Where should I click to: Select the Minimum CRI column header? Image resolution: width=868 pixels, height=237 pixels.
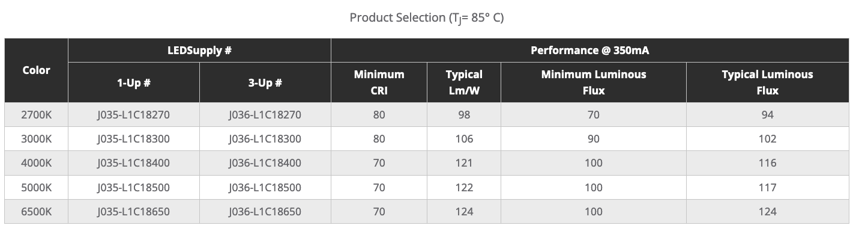379,82
